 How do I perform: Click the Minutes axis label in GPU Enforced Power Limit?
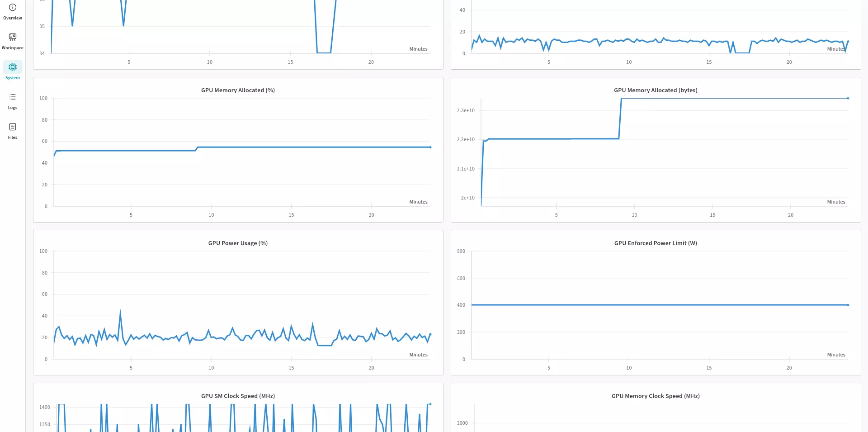[836, 355]
